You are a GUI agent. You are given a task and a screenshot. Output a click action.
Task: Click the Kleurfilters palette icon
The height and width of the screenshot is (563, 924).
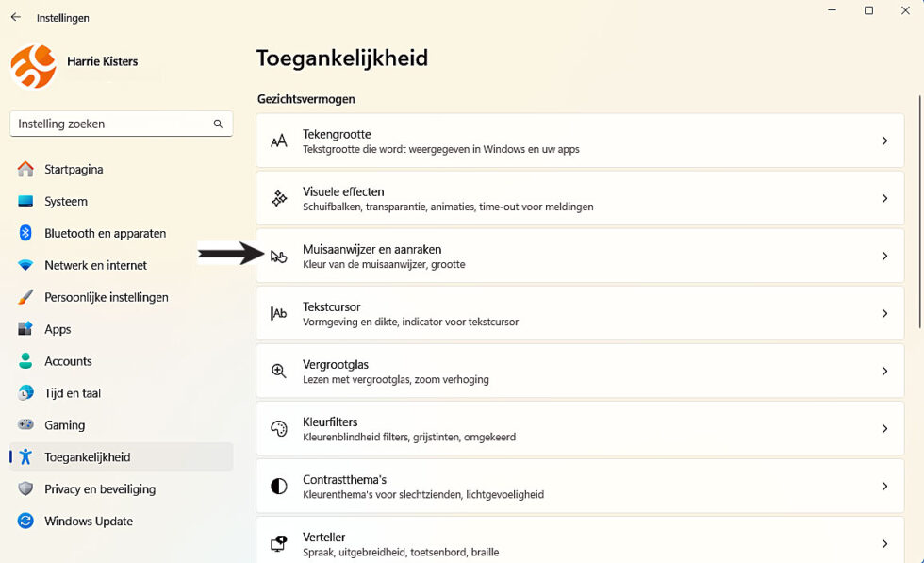(x=278, y=428)
